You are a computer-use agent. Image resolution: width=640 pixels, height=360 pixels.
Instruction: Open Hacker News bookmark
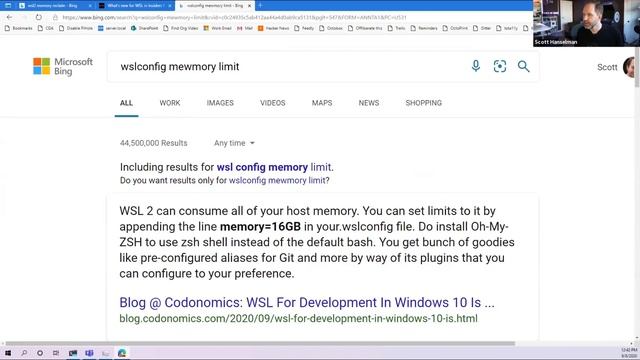tap(273, 28)
